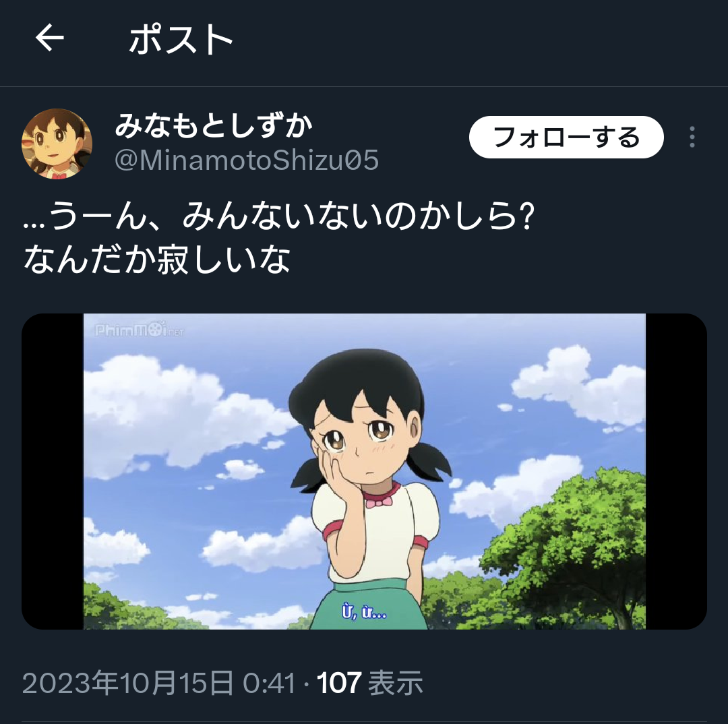Open the @MinamotoShizu05 handle link
728x724 pixels.
click(247, 160)
